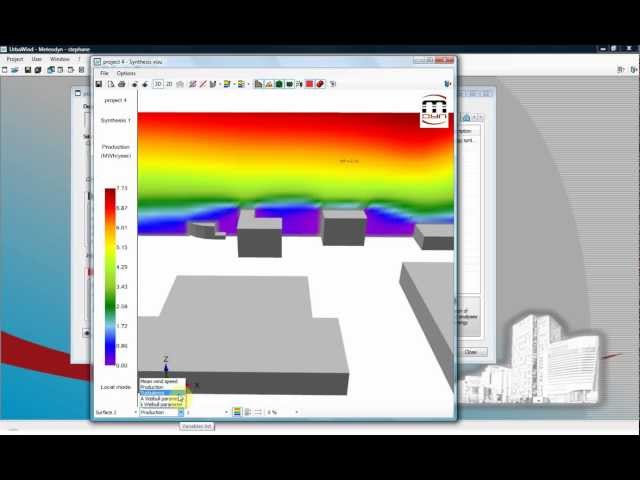Toggle the buildings display icon
Viewport: 640px width, 480px height.
click(258, 84)
